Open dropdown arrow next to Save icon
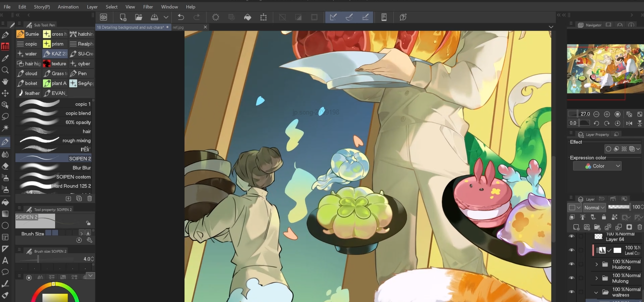Viewport: 644px width, 302px height. pos(165,17)
